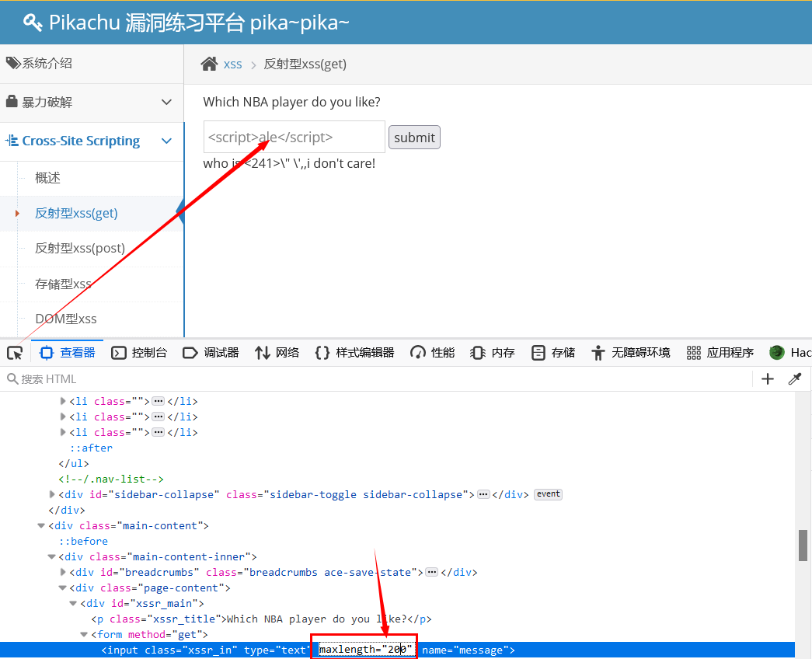Switch to the 调试器 debugger tab
Screen dimensions: 812x659
[x=211, y=353]
